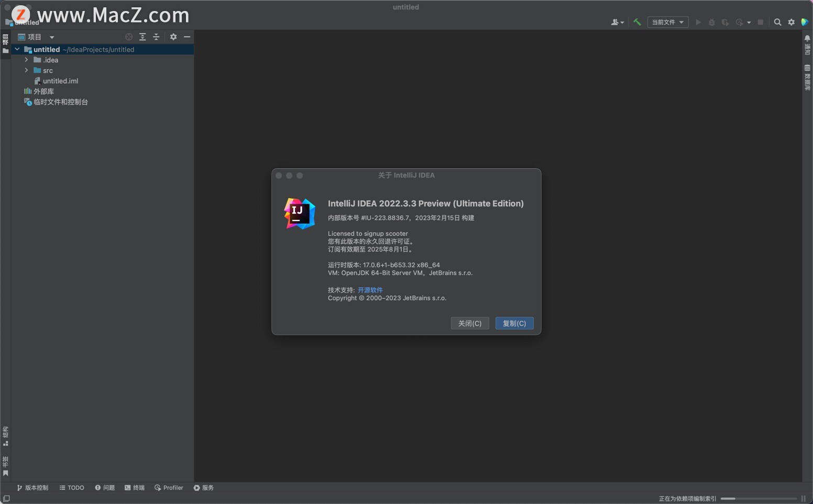Open the 通知 notifications tab on right stripe
Image resolution: width=813 pixels, height=504 pixels.
point(807,45)
